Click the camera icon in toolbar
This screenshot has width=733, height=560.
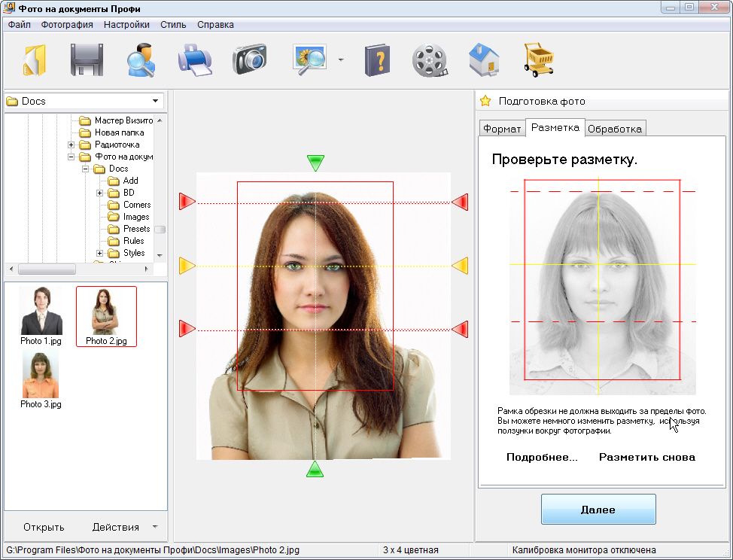(249, 60)
